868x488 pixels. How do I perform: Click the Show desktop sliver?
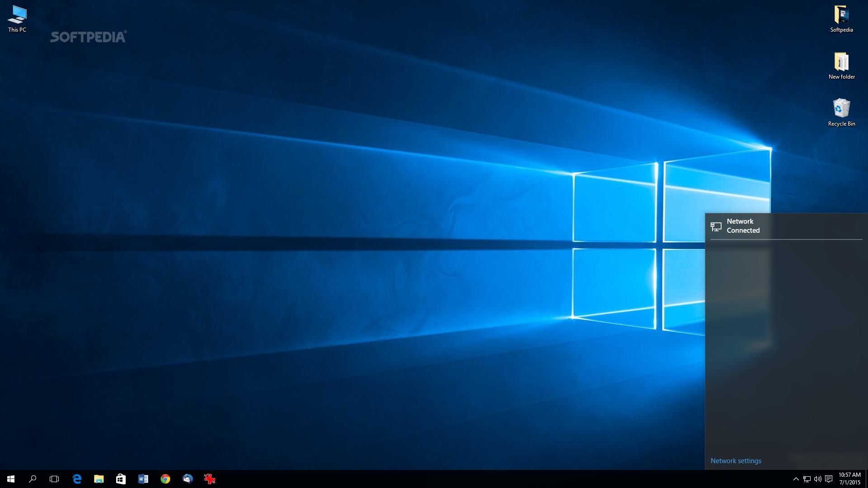tap(867, 479)
